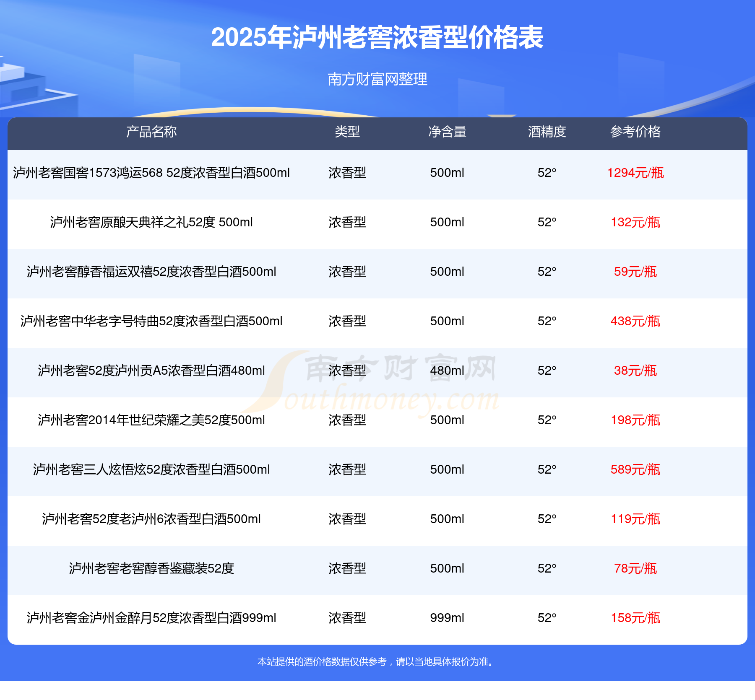This screenshot has height=700, width=755.
Task: Click the subtitle 南方财富网整理
Action: tap(377, 79)
